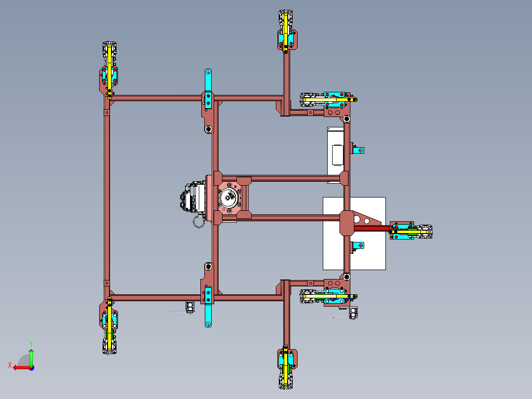Select the top-left corner clamp unit
The width and height of the screenshot is (532, 399).
click(x=109, y=70)
